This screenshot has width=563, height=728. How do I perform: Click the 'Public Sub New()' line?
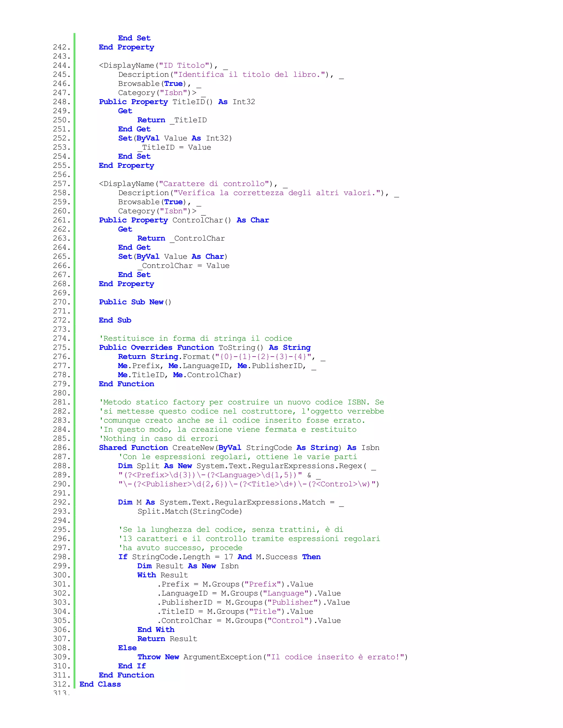tap(135, 302)
